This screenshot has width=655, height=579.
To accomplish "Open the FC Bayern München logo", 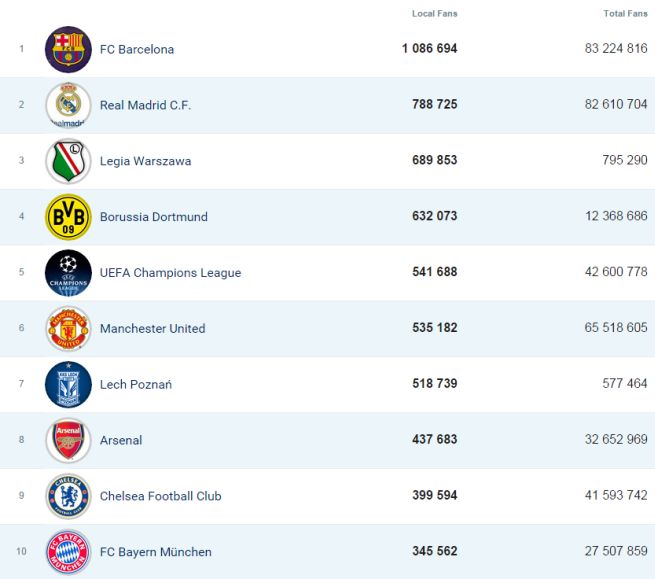I will (x=68, y=552).
